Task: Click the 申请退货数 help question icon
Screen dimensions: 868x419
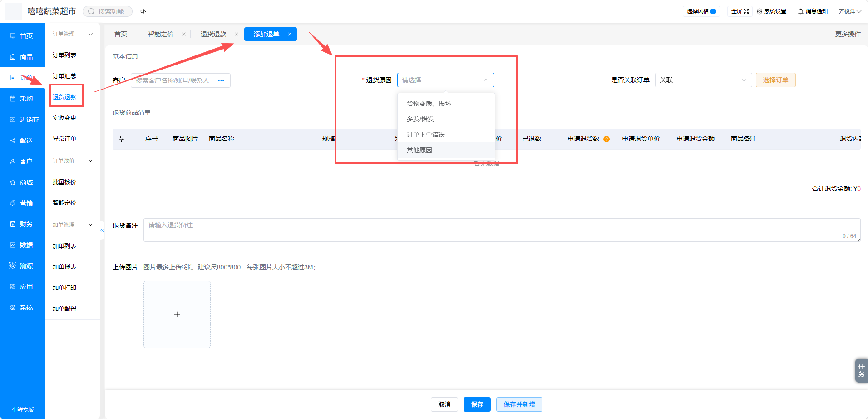Action: 607,139
